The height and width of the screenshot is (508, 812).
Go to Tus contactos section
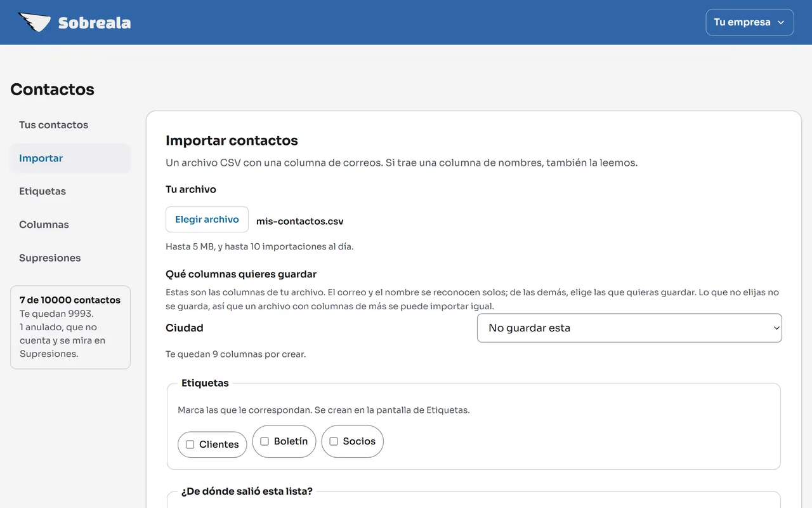(70, 125)
